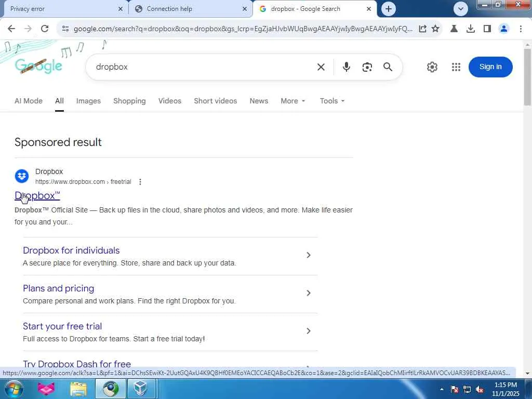This screenshot has width=532, height=399.
Task: Close the Privacy error tab
Action: (120, 9)
